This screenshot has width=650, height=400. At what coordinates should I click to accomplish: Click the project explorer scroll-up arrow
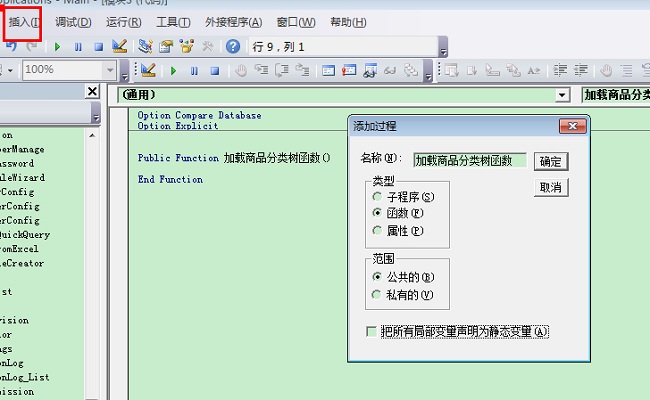92,136
